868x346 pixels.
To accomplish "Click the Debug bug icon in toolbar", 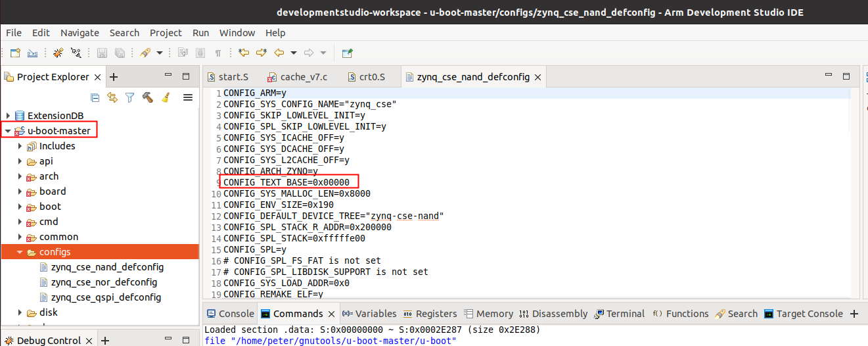I will coord(58,53).
